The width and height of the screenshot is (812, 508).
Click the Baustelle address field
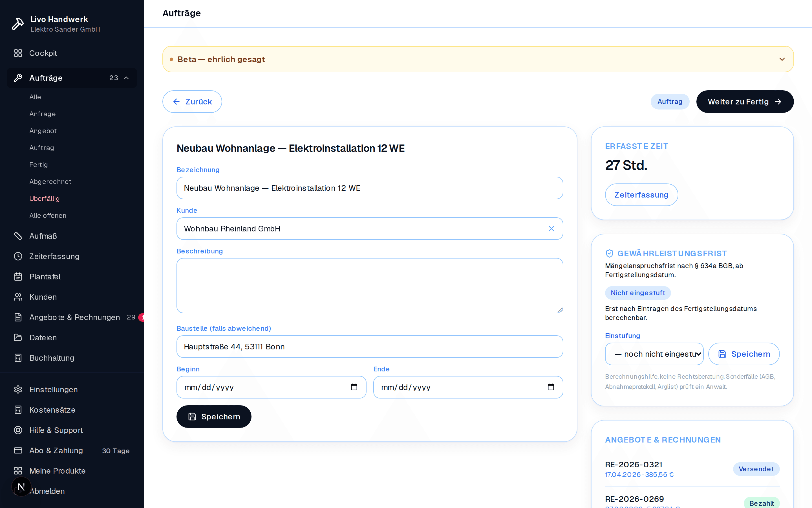click(x=370, y=346)
